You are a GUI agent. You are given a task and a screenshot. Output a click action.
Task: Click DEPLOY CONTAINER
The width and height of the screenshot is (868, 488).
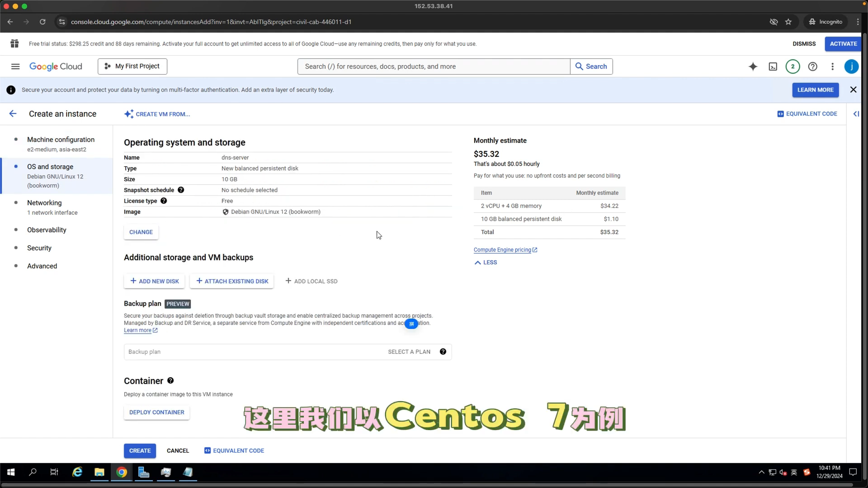coord(156,412)
